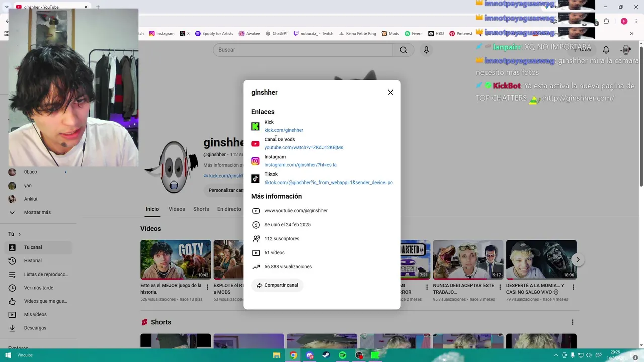This screenshot has width=644, height=362.
Task: Show next videos with the carousel arrow
Action: click(578, 260)
